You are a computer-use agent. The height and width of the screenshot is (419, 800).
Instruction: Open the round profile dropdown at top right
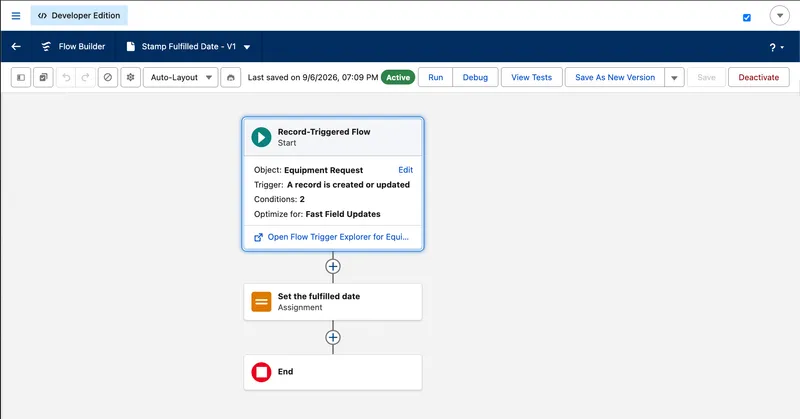click(779, 16)
